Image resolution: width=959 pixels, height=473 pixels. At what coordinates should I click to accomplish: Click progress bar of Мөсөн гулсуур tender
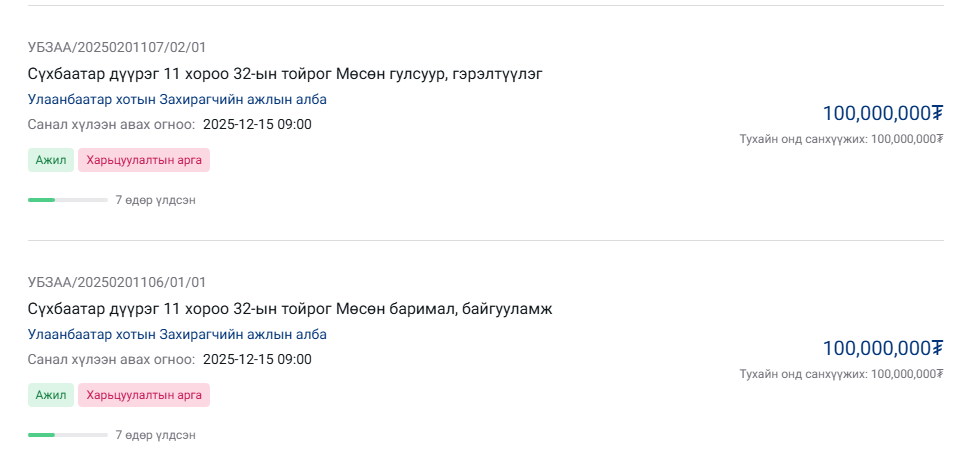coord(67,200)
